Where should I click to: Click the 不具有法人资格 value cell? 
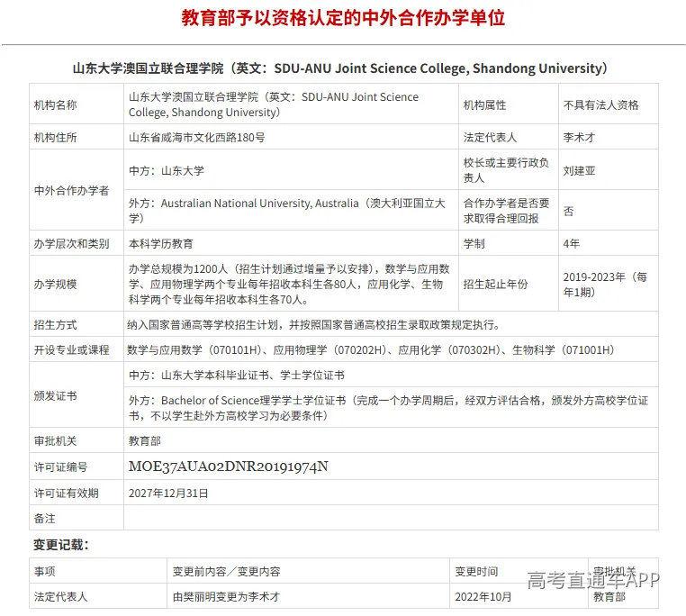click(x=609, y=104)
